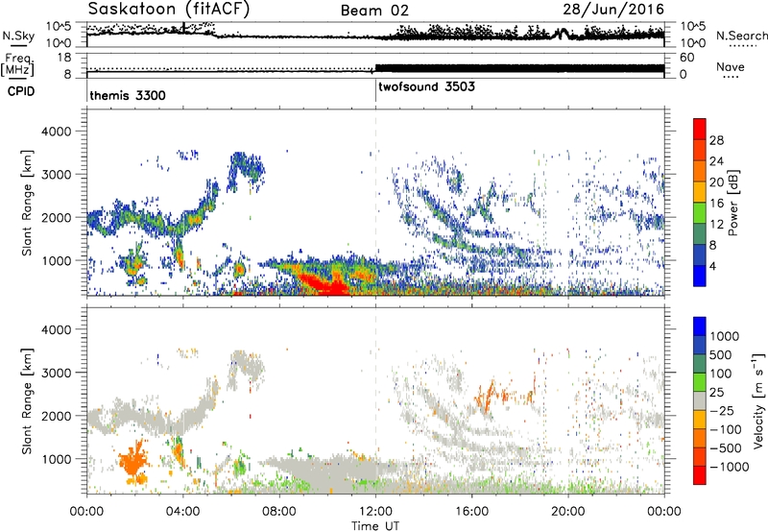Screen dimensions: 768x532
Task: Click the 'Beam 02' label
Action: pyautogui.click(x=374, y=11)
